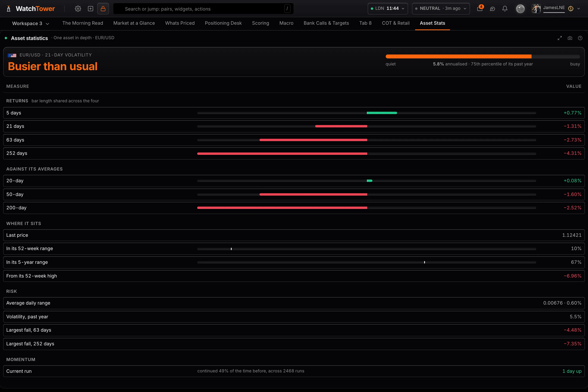
Task: Click the orange volatility percentile bar
Action: 483,56
